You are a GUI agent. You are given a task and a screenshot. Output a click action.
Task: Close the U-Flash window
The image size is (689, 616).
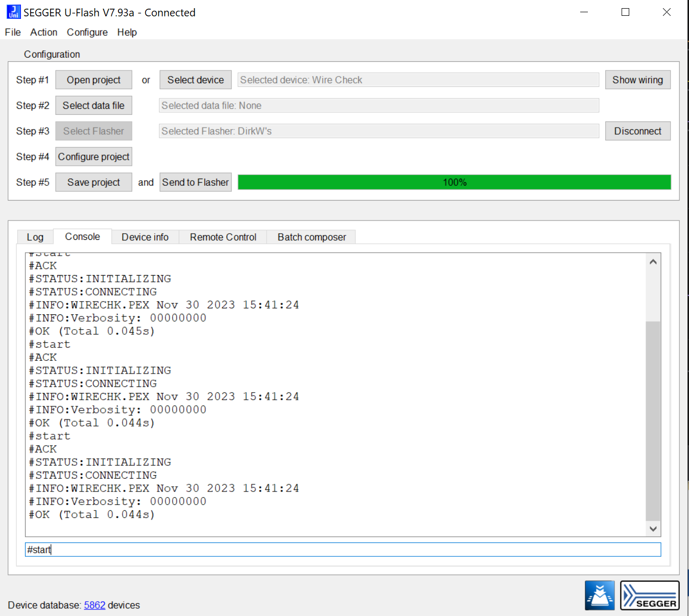667,12
